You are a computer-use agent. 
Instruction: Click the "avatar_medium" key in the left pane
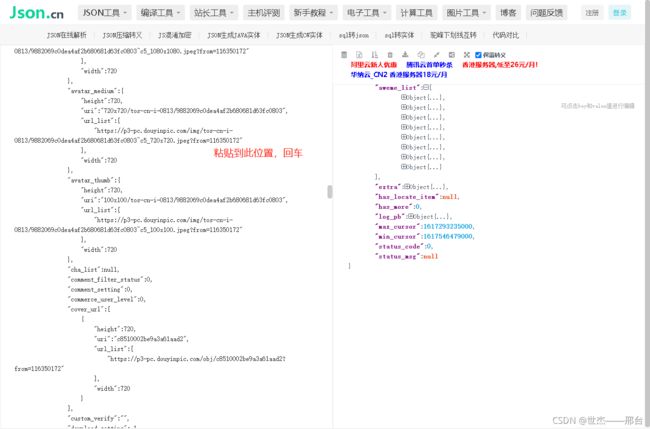(x=92, y=91)
